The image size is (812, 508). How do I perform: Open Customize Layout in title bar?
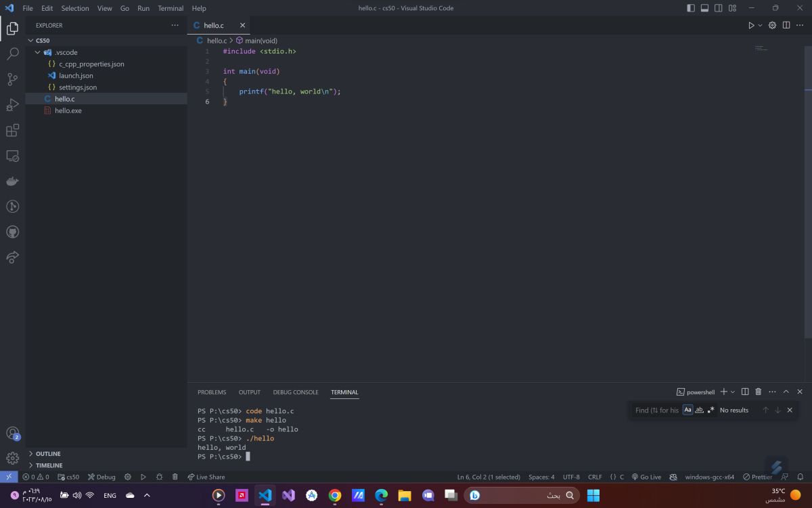coord(732,8)
